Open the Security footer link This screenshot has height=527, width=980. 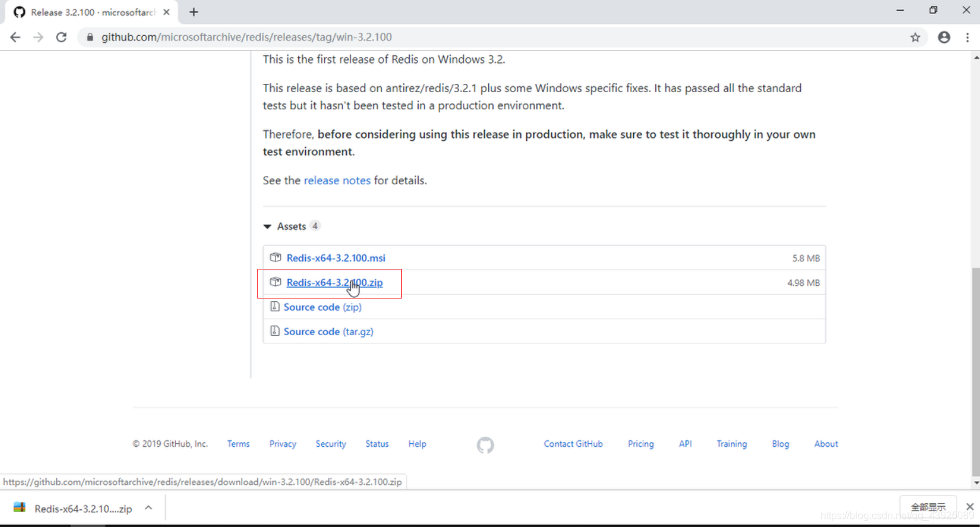(331, 444)
